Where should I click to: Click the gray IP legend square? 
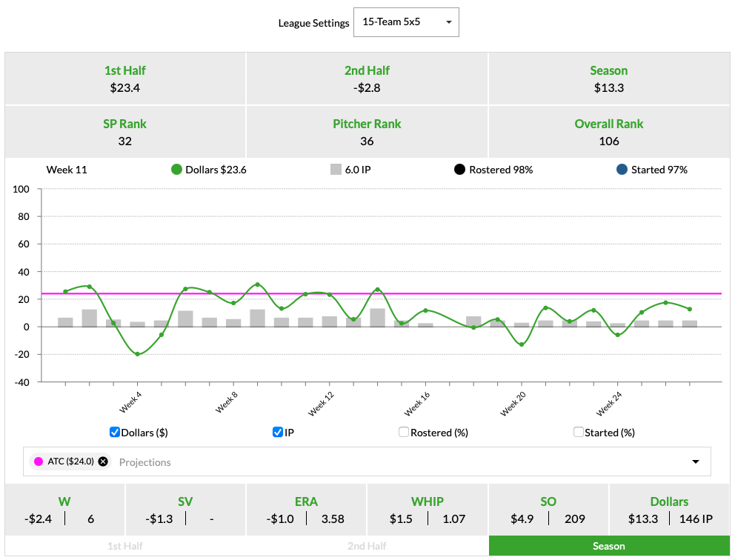coord(336,170)
